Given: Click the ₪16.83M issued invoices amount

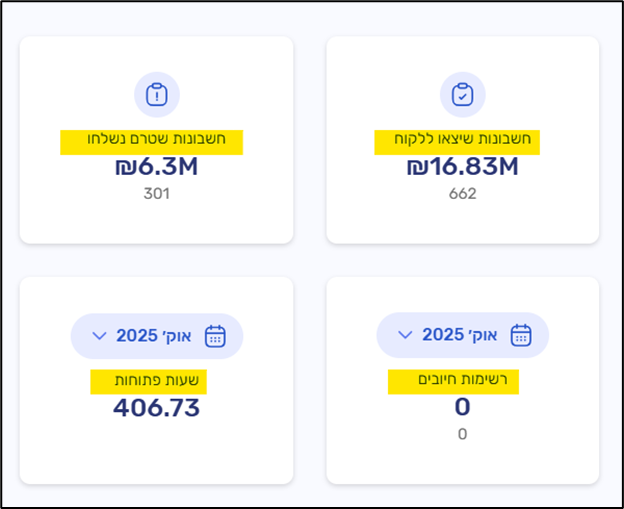Looking at the screenshot, I should pyautogui.click(x=462, y=167).
